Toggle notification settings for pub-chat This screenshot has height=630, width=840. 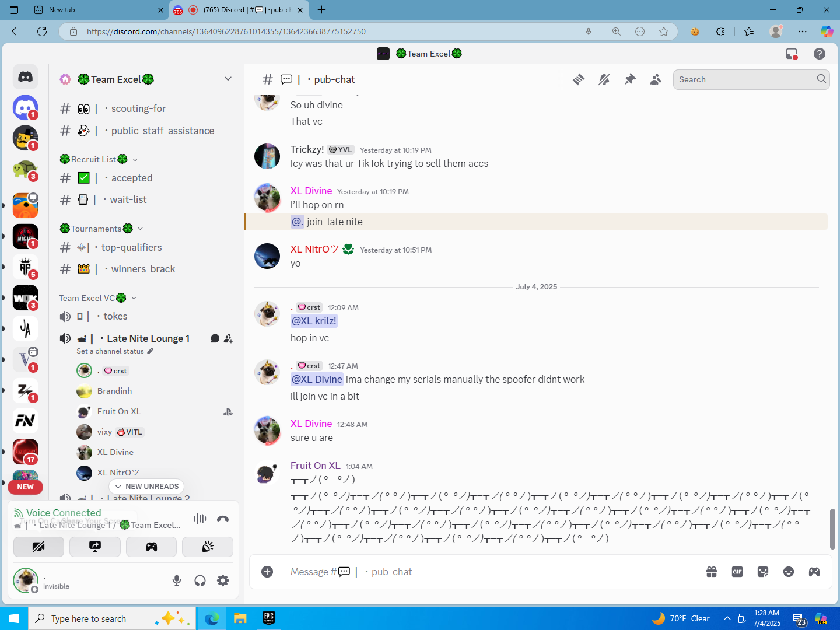pyautogui.click(x=604, y=79)
